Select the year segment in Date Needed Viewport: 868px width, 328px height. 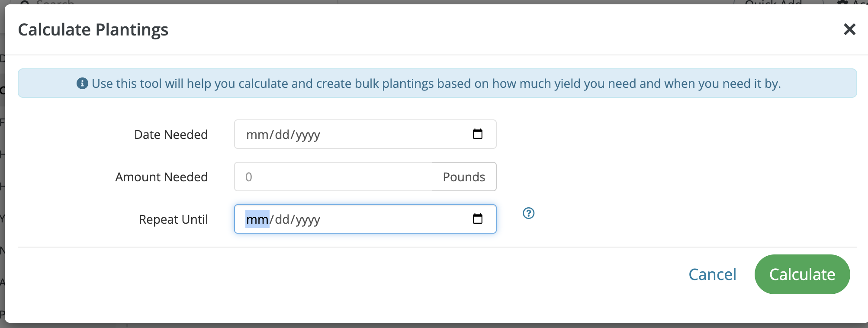pyautogui.click(x=308, y=135)
